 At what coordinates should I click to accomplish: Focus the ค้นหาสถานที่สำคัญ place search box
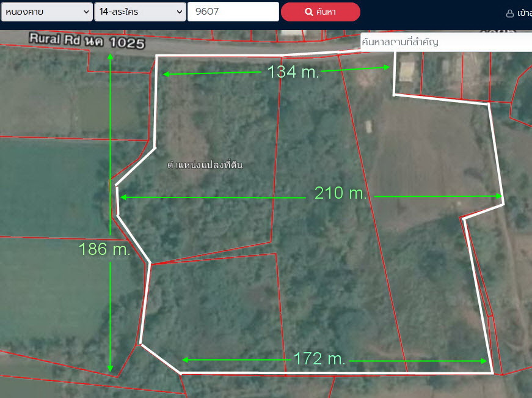(446, 42)
